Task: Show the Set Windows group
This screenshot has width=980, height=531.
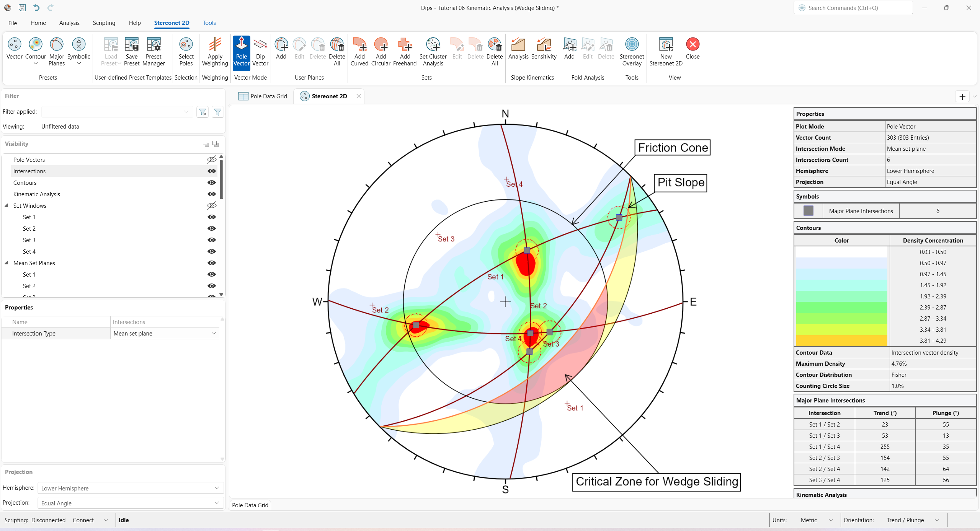Action: coord(211,205)
